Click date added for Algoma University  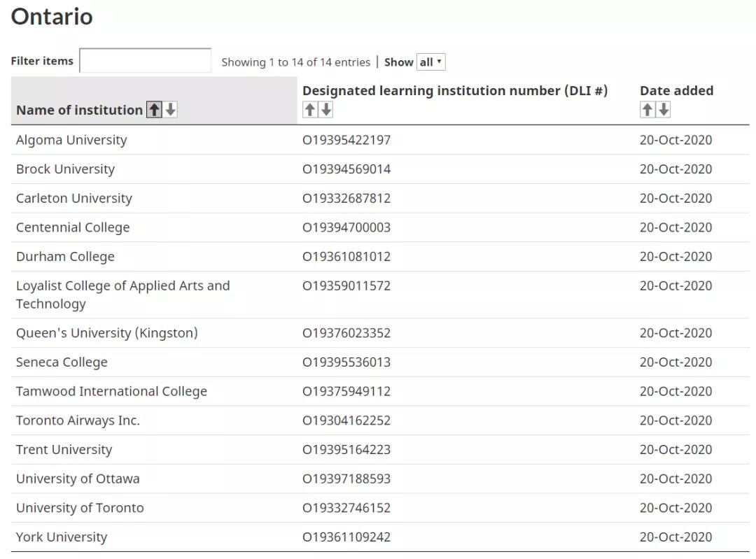(676, 140)
